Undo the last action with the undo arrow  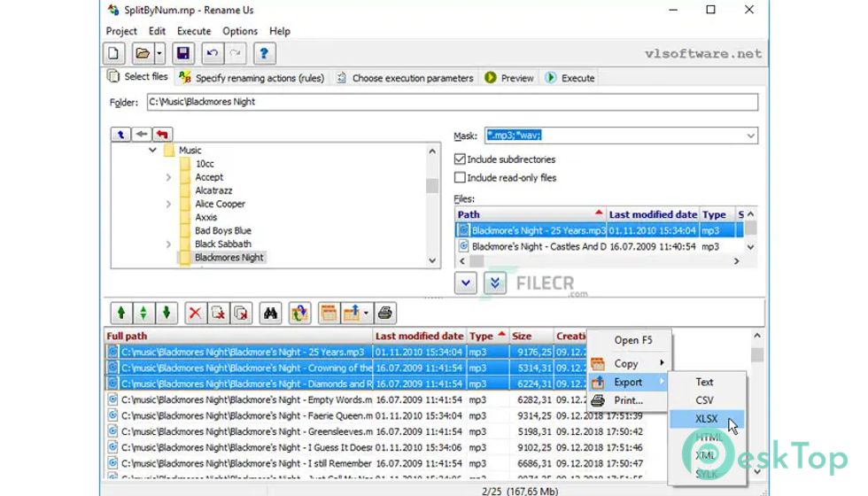tap(212, 54)
